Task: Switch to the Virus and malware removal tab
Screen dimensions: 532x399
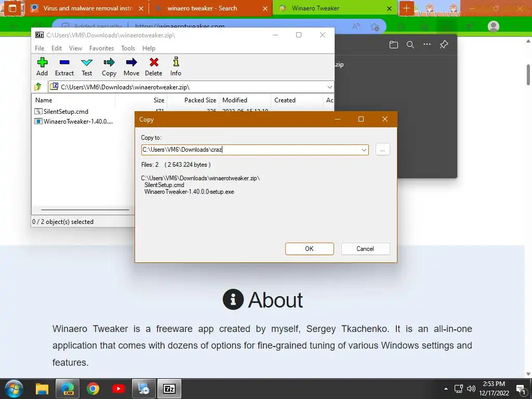Action: 87,8
